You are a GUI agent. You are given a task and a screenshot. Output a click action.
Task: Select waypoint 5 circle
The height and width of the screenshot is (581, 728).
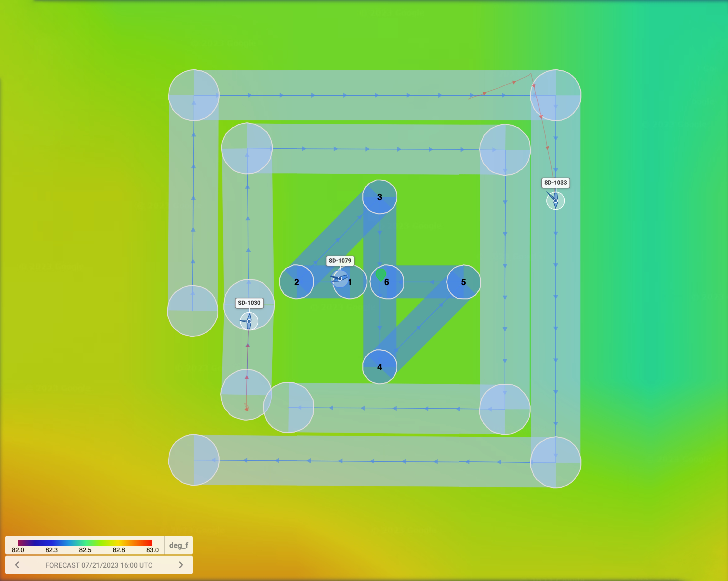pyautogui.click(x=463, y=282)
